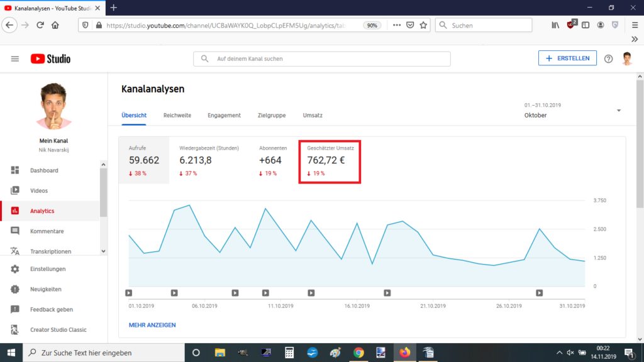Click the Cortana circle icon
Image resolution: width=644 pixels, height=362 pixels.
click(196, 353)
